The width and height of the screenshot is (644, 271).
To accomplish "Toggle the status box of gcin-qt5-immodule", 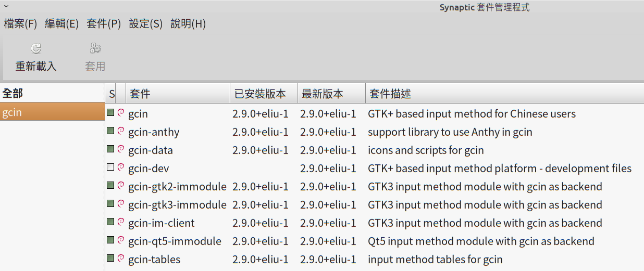I will (x=110, y=240).
